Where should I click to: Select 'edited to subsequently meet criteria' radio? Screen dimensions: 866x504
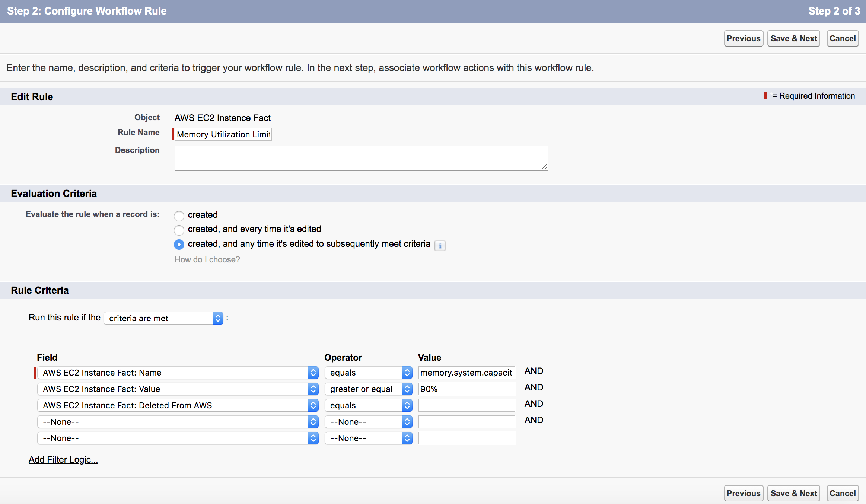[179, 245]
